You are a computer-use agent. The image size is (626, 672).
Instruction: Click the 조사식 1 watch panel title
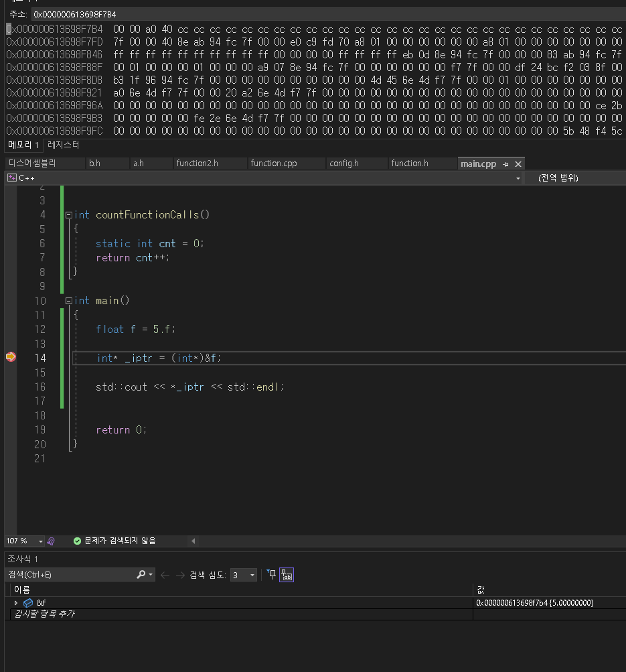point(23,559)
